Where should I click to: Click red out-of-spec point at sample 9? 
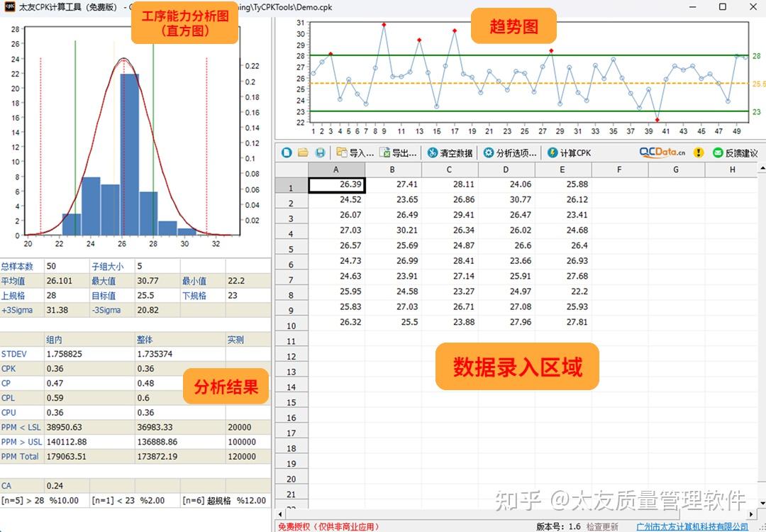pyautogui.click(x=384, y=24)
